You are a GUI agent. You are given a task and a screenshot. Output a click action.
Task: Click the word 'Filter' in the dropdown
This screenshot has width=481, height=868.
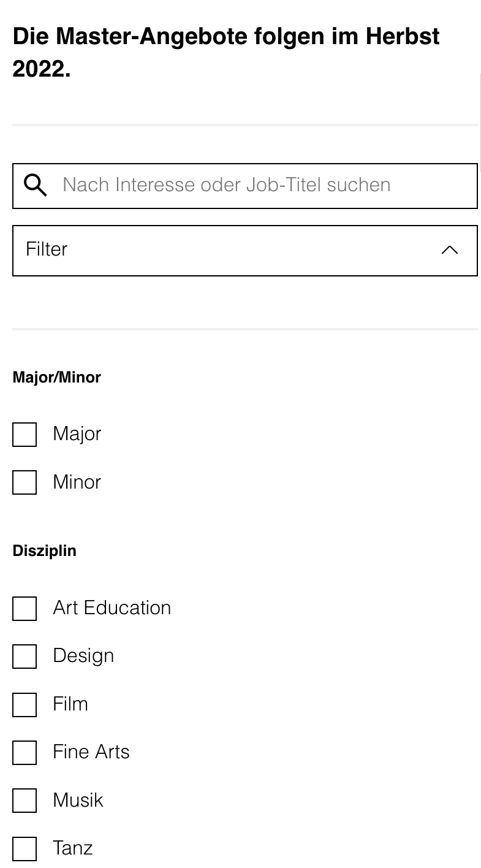[x=47, y=249]
